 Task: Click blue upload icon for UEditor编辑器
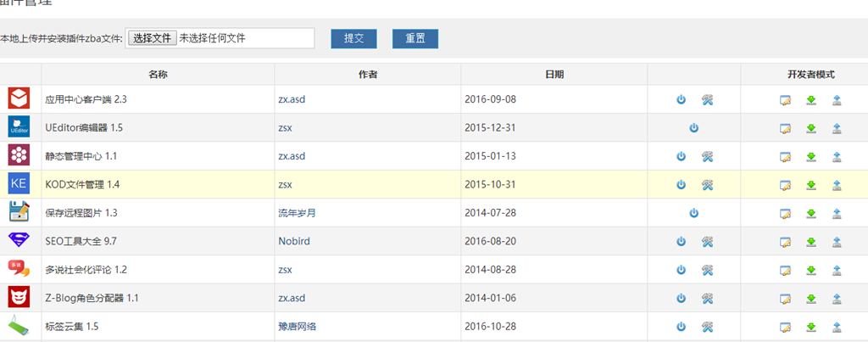[x=837, y=128]
